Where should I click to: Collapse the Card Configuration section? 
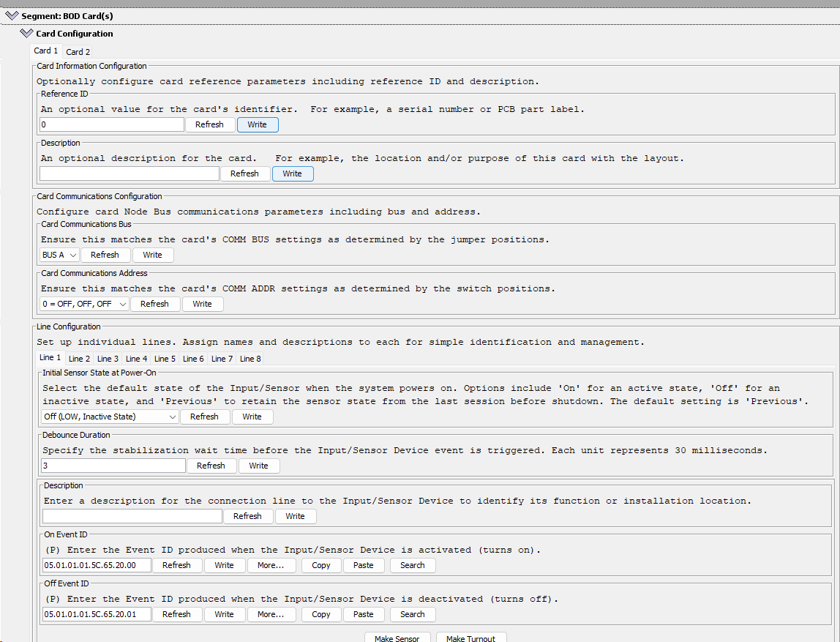(26, 34)
